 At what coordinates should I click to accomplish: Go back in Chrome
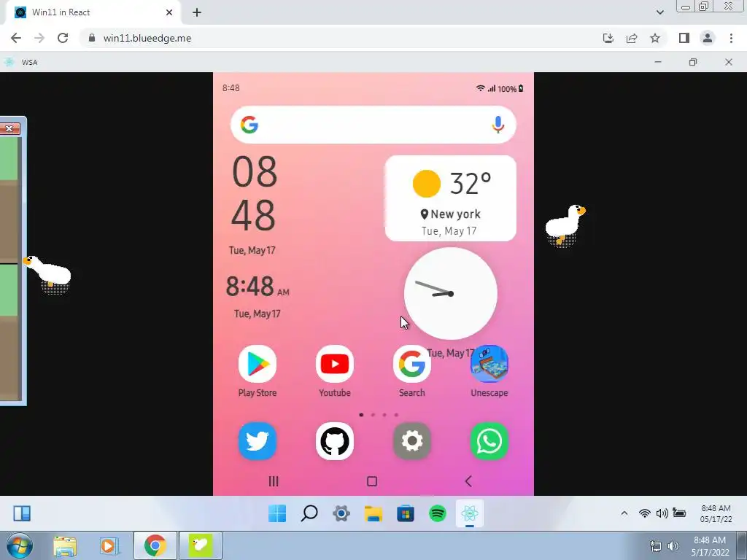point(16,38)
